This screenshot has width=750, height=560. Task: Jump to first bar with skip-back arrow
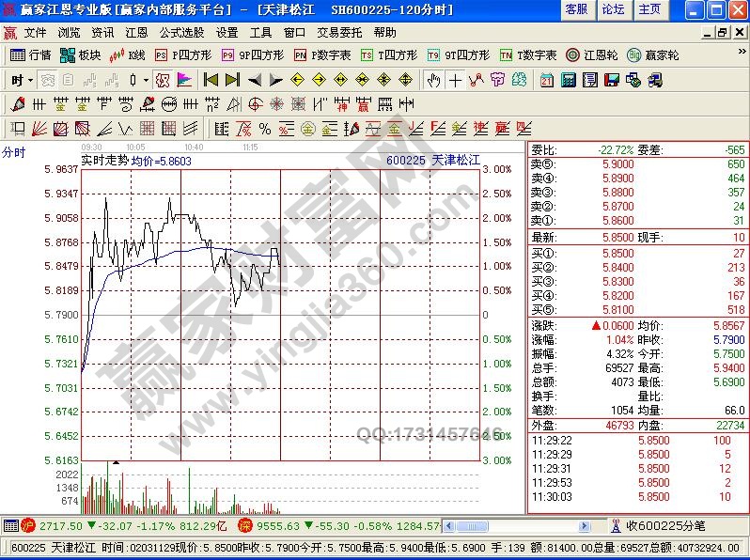pyautogui.click(x=211, y=80)
